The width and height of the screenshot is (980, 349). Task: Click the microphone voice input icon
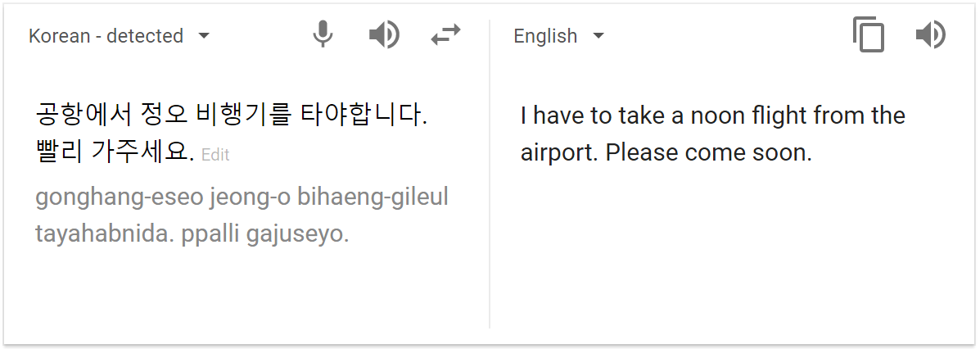(323, 35)
